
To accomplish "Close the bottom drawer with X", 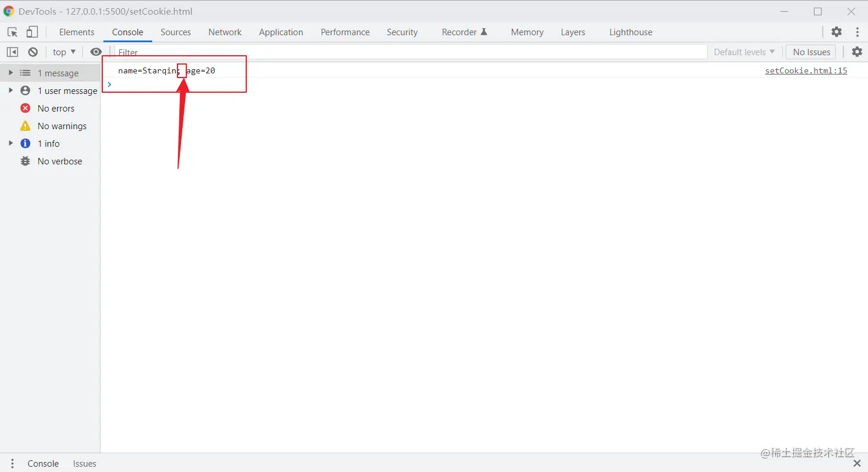I will [x=857, y=463].
